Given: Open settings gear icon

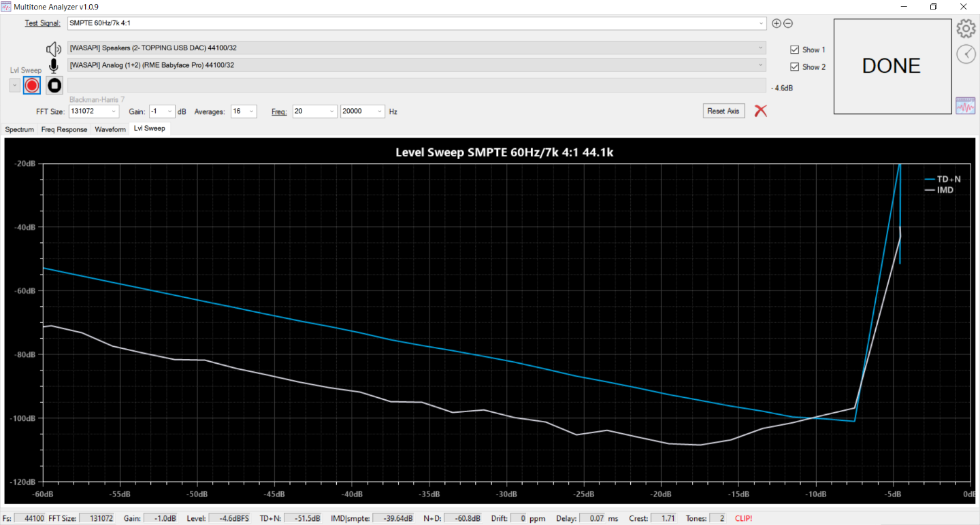Looking at the screenshot, I should (x=966, y=29).
